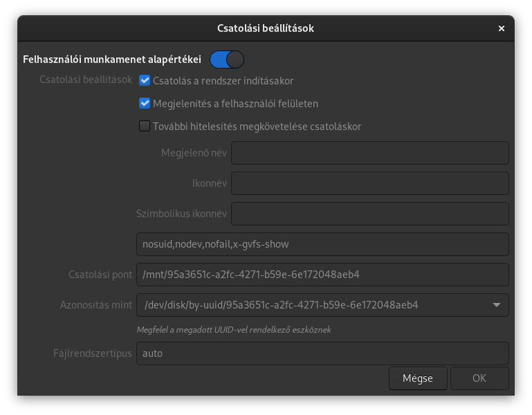This screenshot has width=532, height=415.
Task: Click the Fájlrendszertípus field containing auto
Action: point(322,353)
